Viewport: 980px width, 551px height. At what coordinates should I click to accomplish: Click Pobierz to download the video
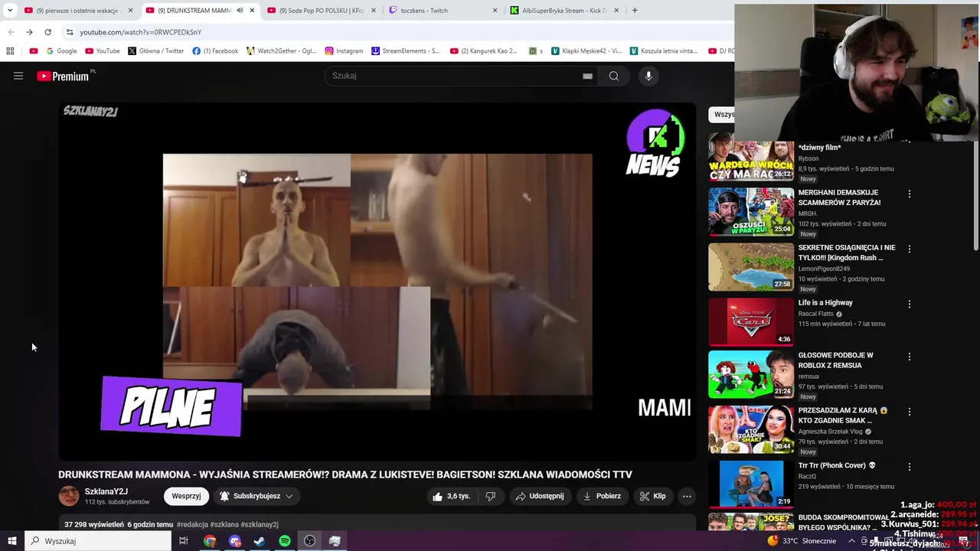pyautogui.click(x=602, y=496)
